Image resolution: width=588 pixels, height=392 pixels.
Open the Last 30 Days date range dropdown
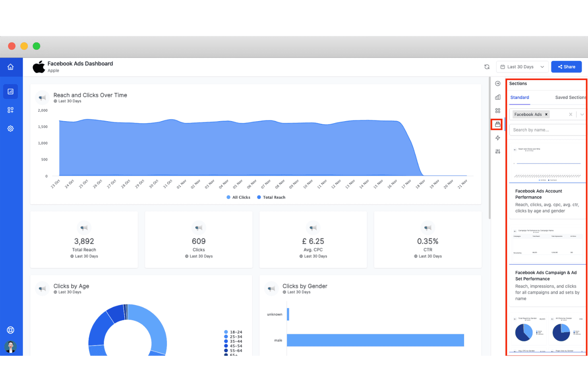(522, 67)
